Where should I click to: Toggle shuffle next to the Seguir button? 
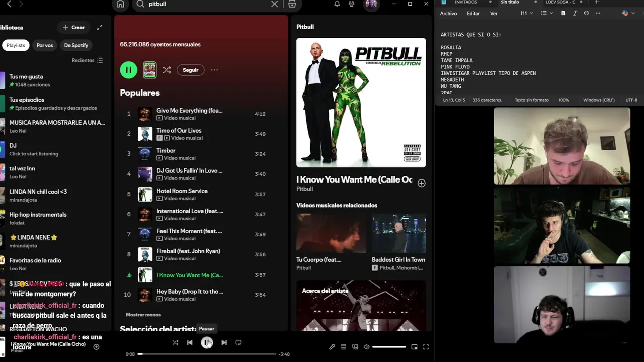[167, 70]
